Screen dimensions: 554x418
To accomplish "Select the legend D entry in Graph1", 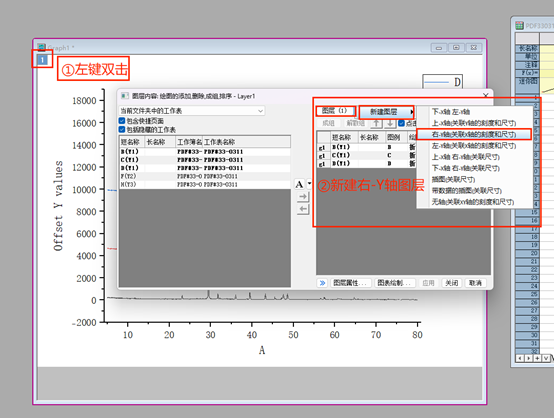I will [443, 82].
